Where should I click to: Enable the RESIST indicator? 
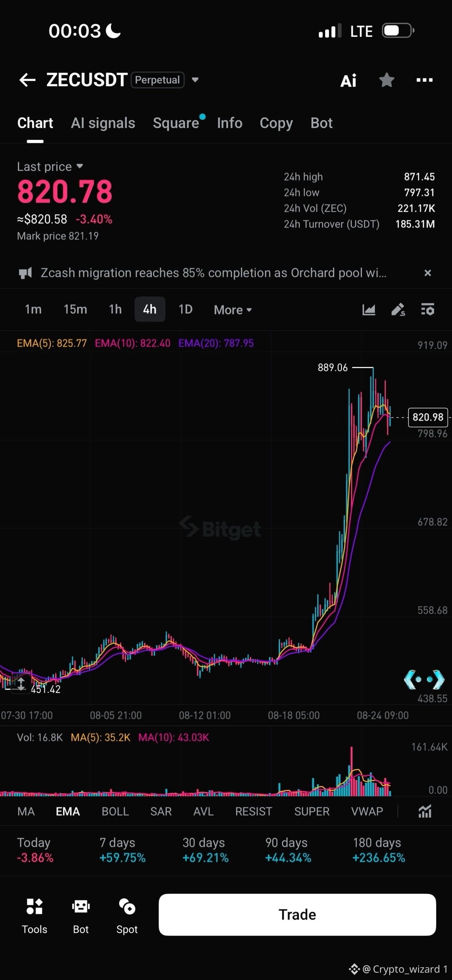point(254,812)
